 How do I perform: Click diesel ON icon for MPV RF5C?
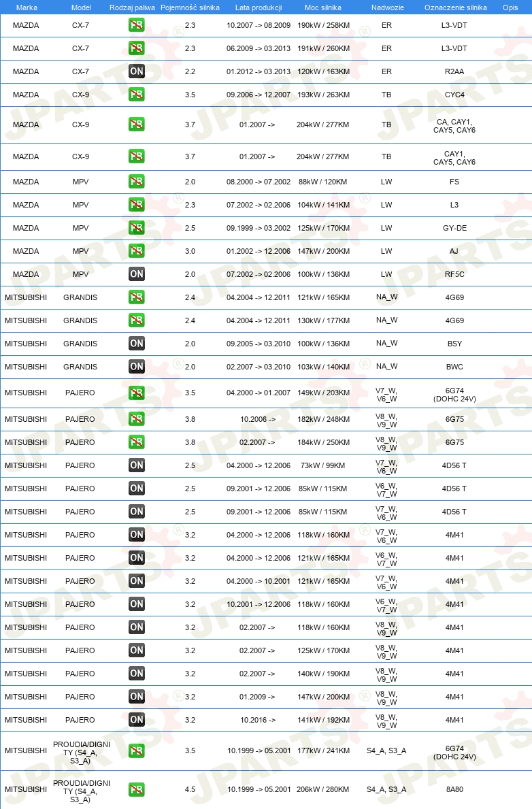pos(136,274)
